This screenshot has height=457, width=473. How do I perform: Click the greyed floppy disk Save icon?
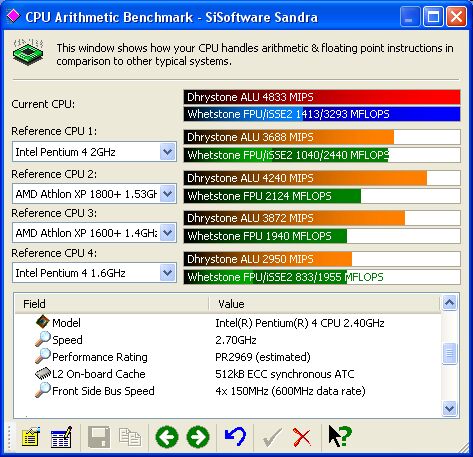pyautogui.click(x=99, y=436)
